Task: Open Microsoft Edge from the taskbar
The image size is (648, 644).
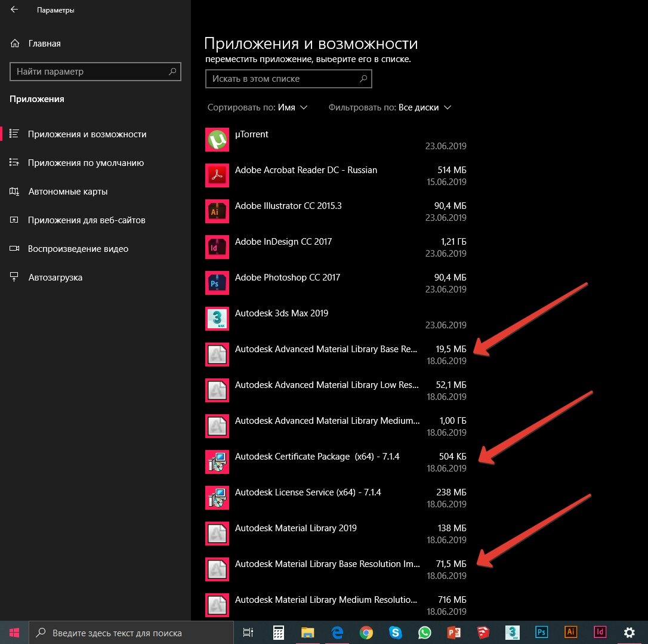Action: 337,633
